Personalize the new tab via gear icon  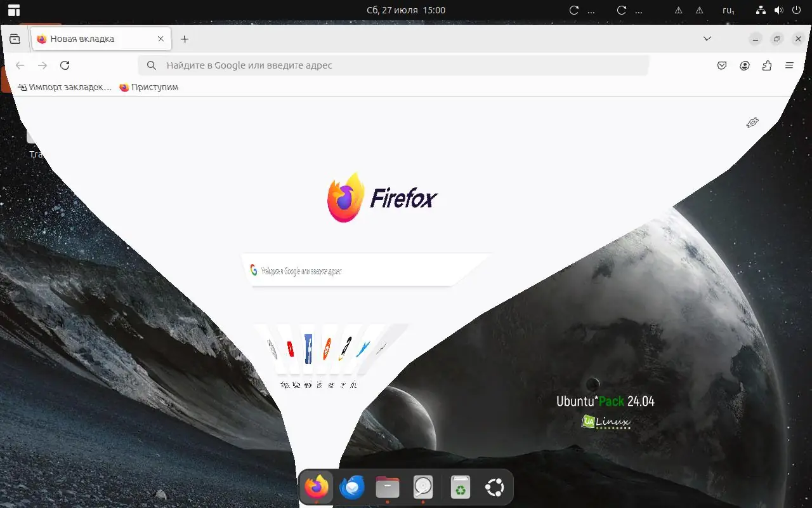click(x=752, y=123)
